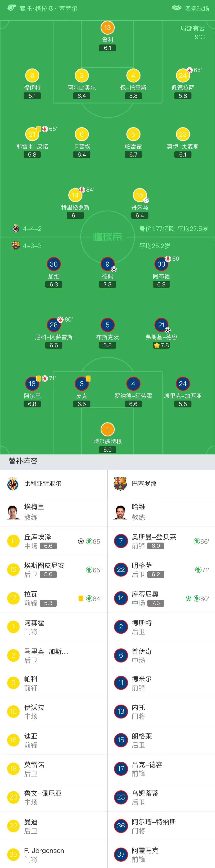Screen dimensions: 215x868
Task: Open substitute 拉瓦 number 17 entry
Action: [54, 598]
